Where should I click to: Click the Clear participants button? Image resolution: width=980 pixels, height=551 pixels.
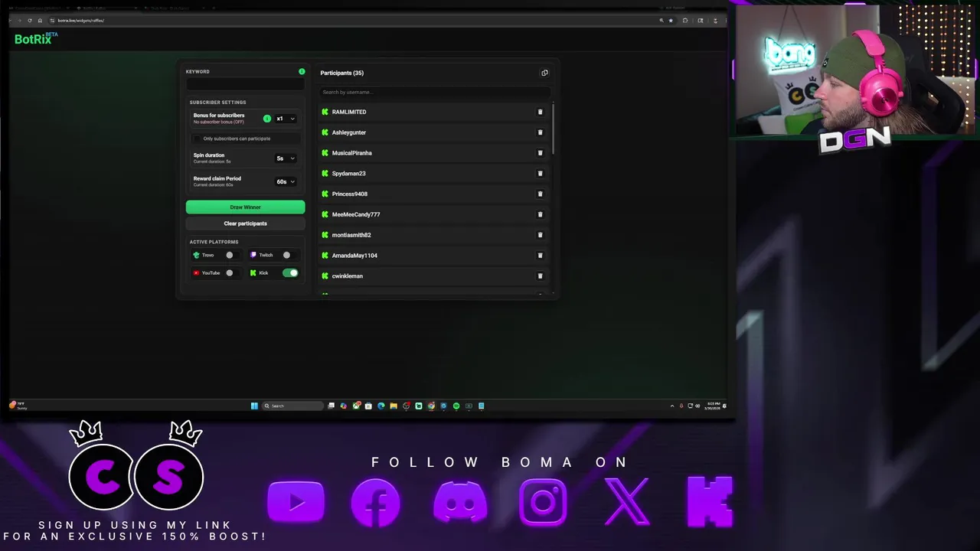(x=245, y=223)
